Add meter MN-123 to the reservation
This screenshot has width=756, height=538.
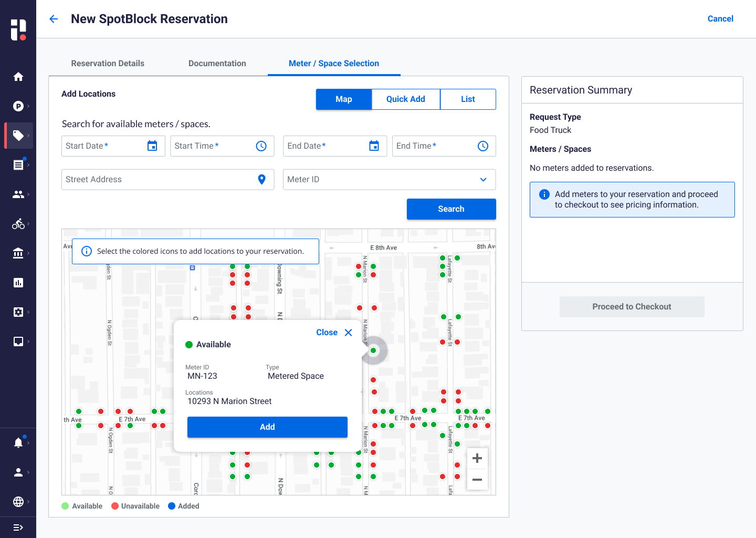pos(267,427)
